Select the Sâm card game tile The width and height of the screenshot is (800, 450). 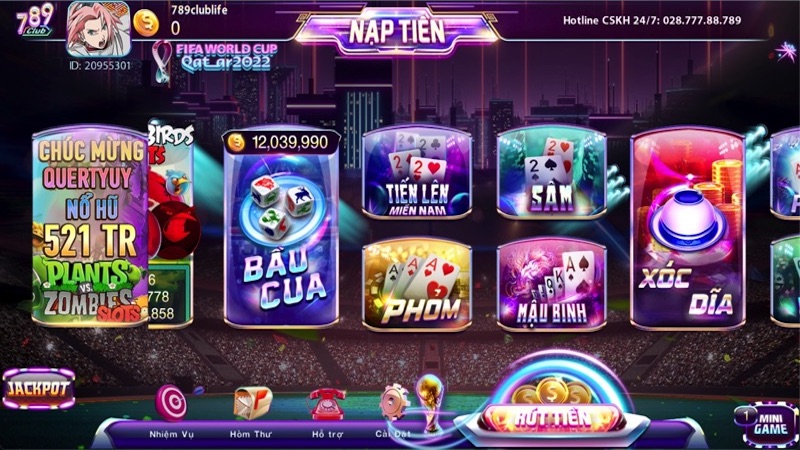[x=552, y=172]
